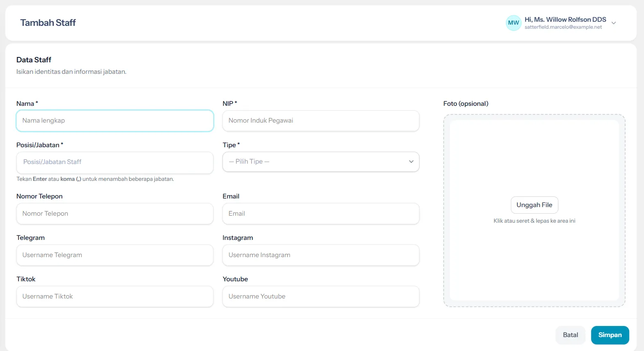Click the user email satterfield.marcelo@example.net
Image resolution: width=644 pixels, height=351 pixels.
[563, 27]
